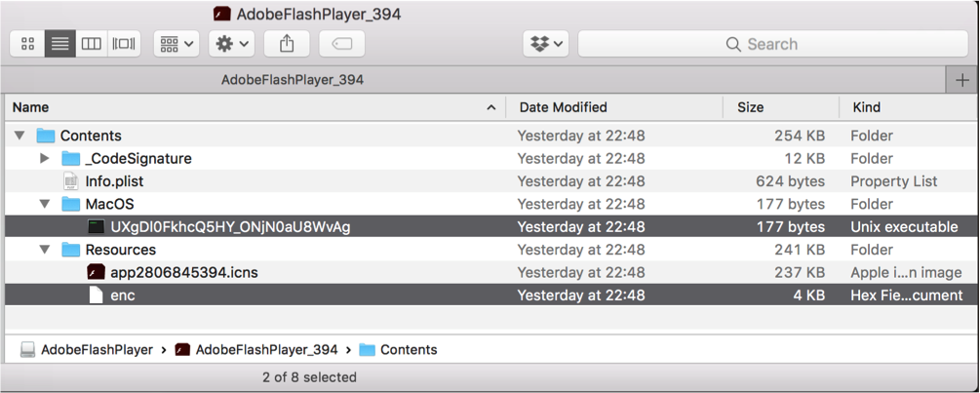Screen dimensions: 980x393
Task: Click the Flash icon in title bar
Action: (221, 14)
